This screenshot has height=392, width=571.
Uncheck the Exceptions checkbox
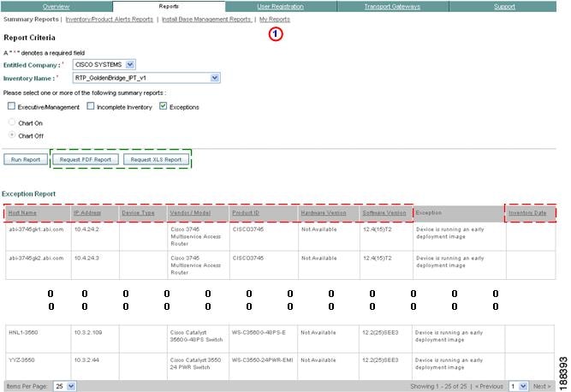click(164, 106)
